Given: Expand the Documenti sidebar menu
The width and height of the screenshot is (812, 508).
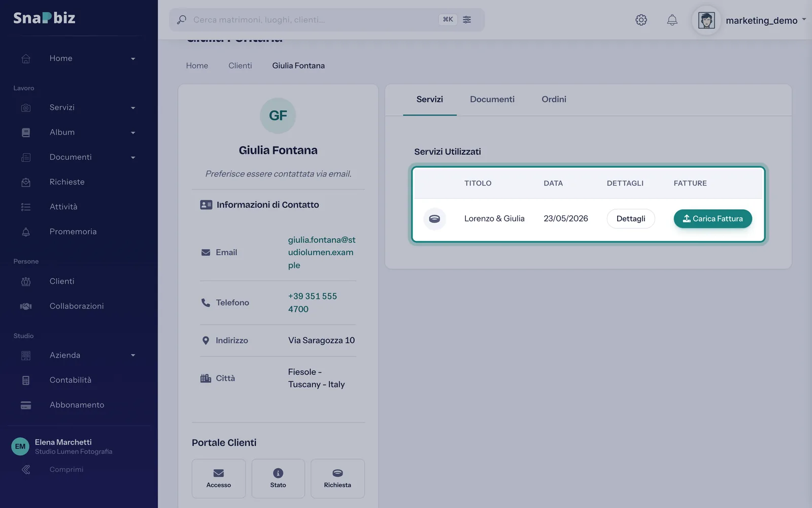Looking at the screenshot, I should pyautogui.click(x=79, y=157).
